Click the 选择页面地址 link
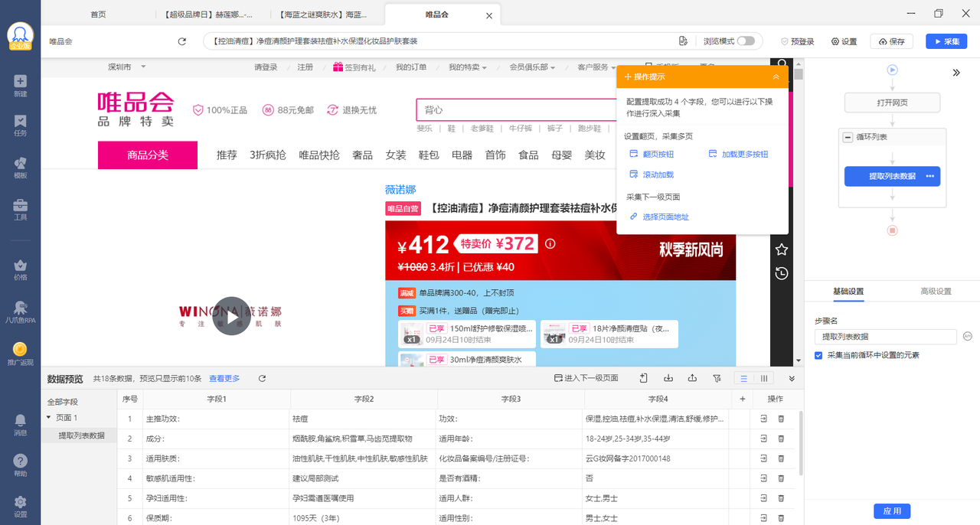980x525 pixels. point(659,217)
